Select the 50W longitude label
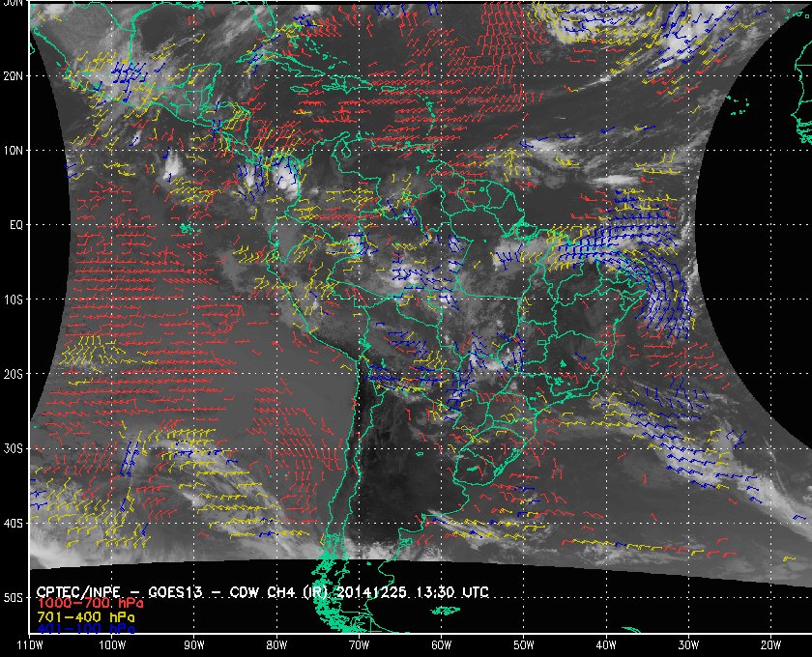The image size is (812, 657). click(x=524, y=645)
